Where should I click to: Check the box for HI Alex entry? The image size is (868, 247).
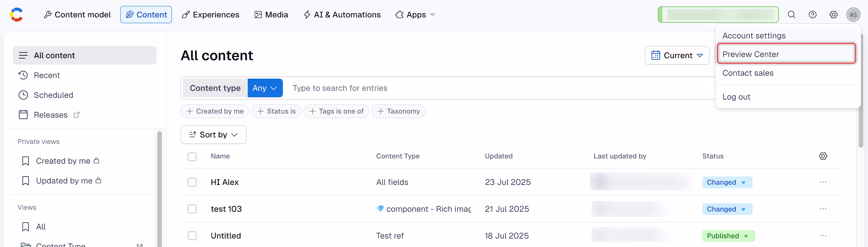[192, 182]
